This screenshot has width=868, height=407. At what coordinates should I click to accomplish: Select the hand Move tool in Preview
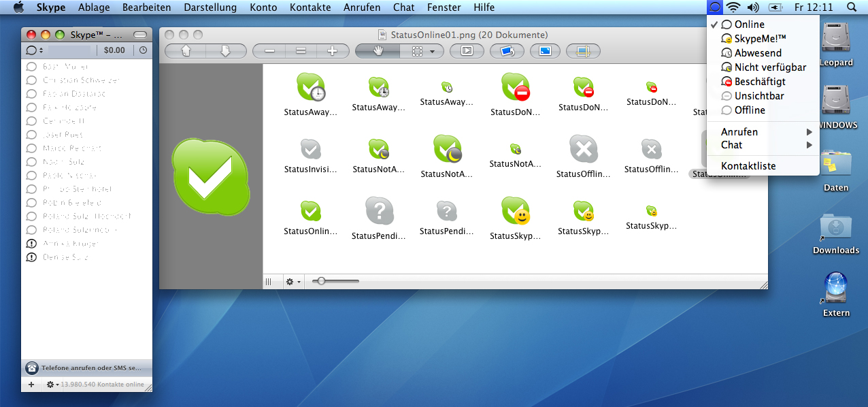378,50
